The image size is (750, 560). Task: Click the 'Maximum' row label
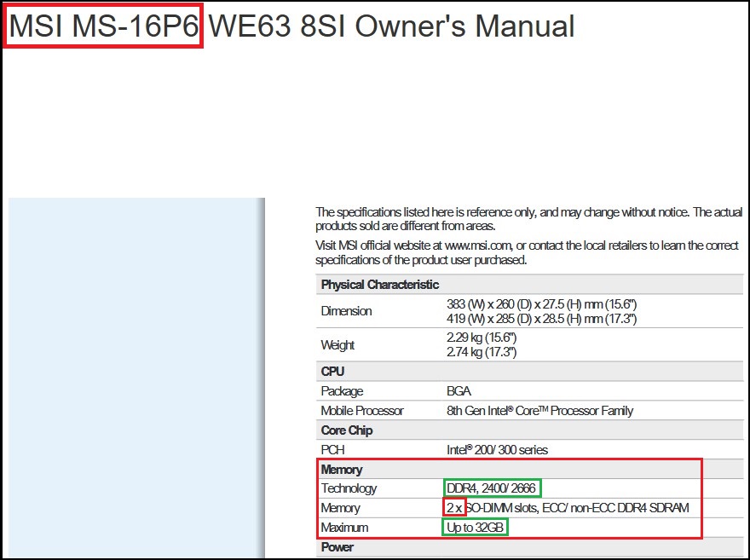point(344,528)
